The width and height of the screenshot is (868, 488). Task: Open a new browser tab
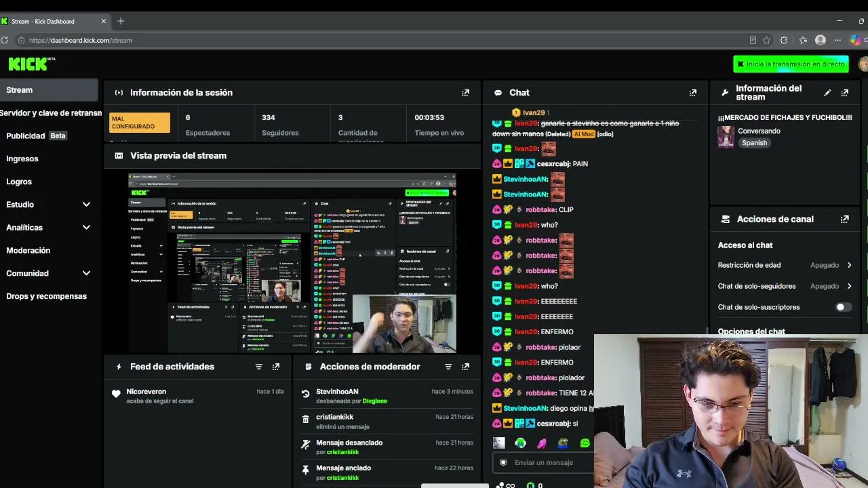121,21
